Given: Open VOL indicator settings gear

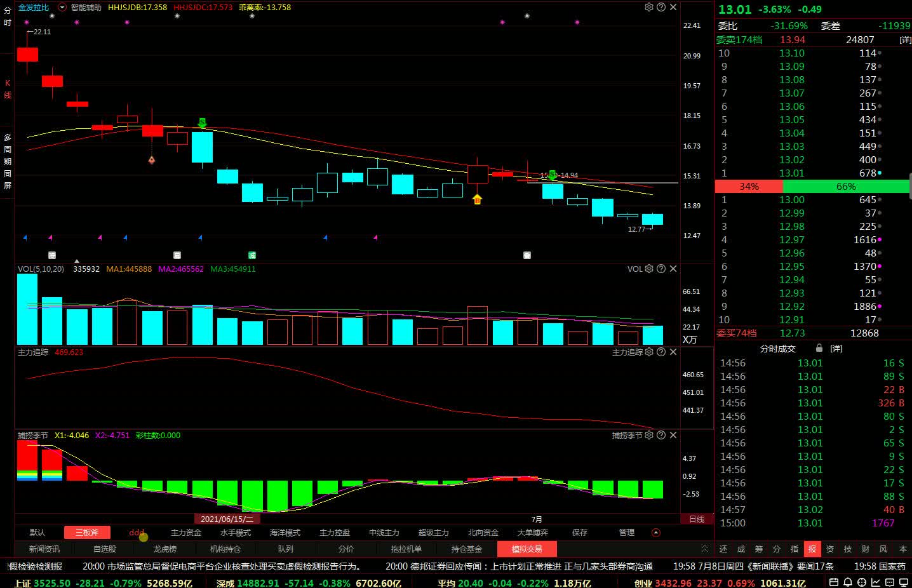Looking at the screenshot, I should pos(648,269).
